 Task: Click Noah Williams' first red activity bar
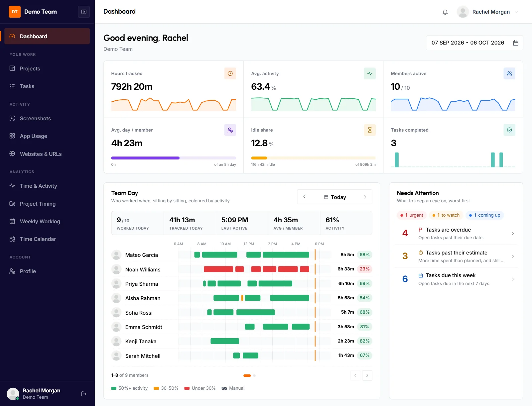(218, 269)
